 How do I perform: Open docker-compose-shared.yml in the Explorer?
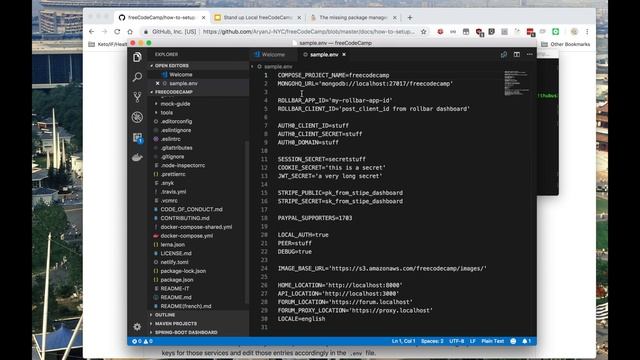196,227
